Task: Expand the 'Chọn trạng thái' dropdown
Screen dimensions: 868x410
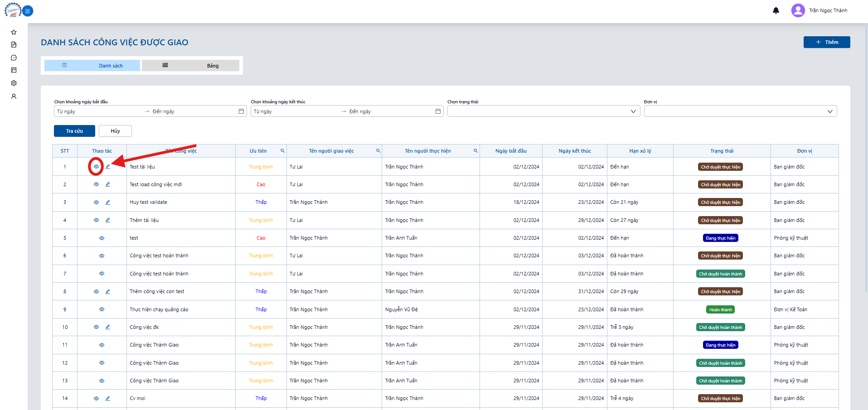Action: (x=543, y=111)
